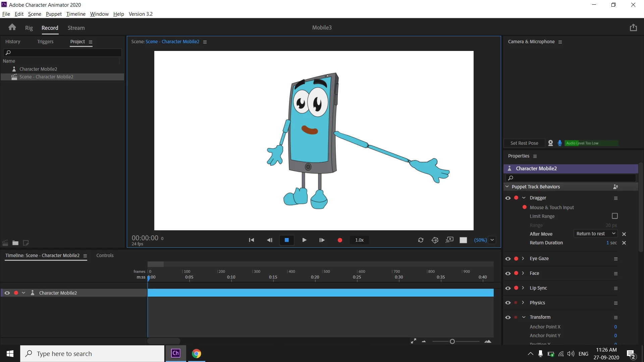Open the After Move dropdown
The width and height of the screenshot is (644, 362).
[x=596, y=234]
